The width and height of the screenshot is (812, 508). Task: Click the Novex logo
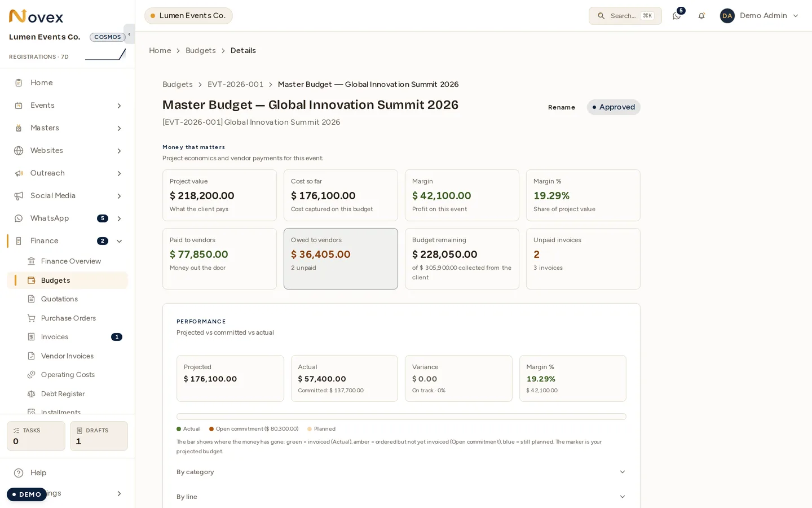pyautogui.click(x=36, y=16)
